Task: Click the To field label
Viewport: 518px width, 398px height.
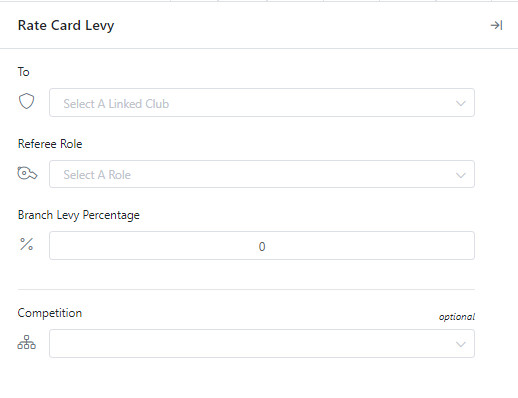Action: tap(23, 72)
